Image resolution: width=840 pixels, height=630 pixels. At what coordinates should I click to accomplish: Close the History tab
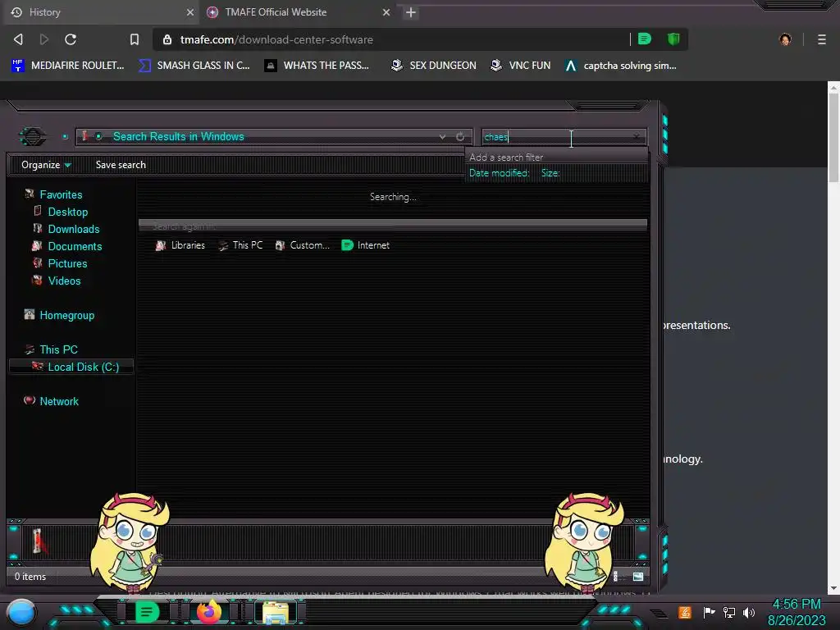(190, 12)
